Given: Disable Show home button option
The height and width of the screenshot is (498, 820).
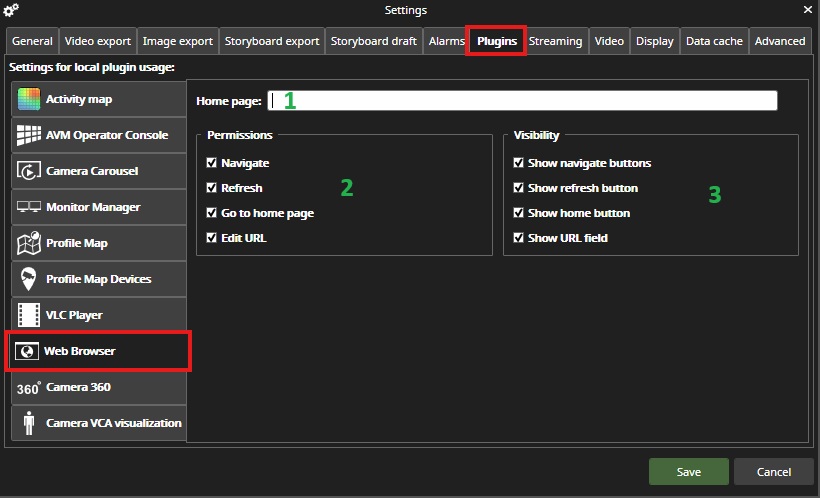Looking at the screenshot, I should [x=518, y=212].
